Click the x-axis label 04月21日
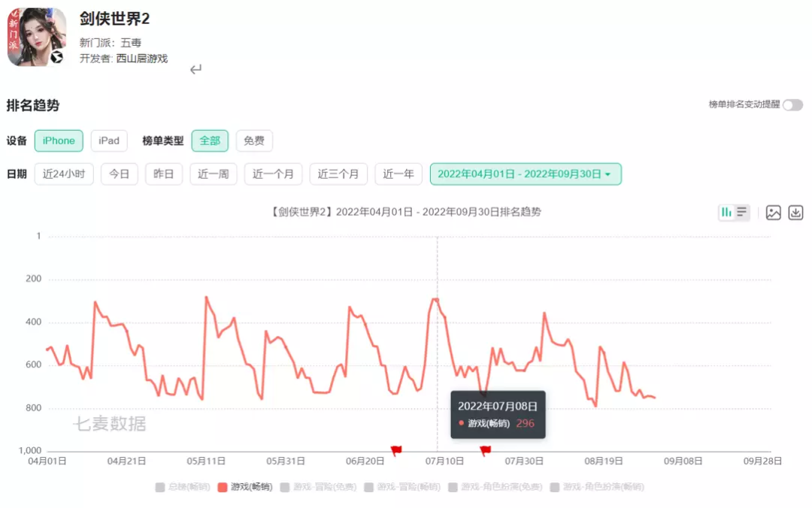 click(x=126, y=461)
